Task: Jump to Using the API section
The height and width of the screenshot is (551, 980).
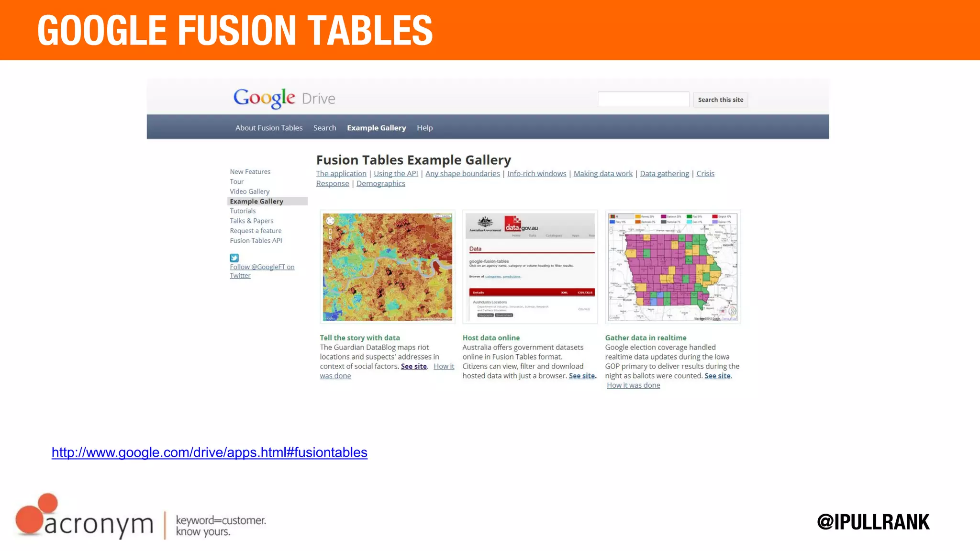Action: (x=396, y=174)
